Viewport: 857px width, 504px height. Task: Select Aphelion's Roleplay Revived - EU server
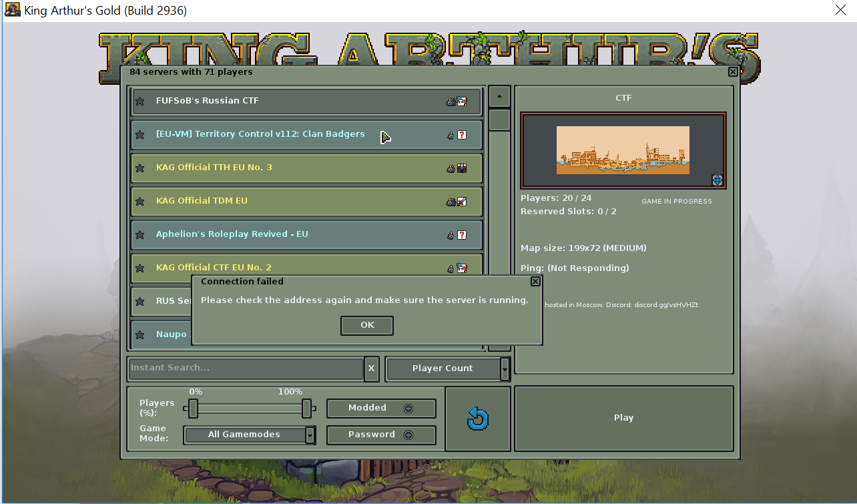click(x=306, y=235)
